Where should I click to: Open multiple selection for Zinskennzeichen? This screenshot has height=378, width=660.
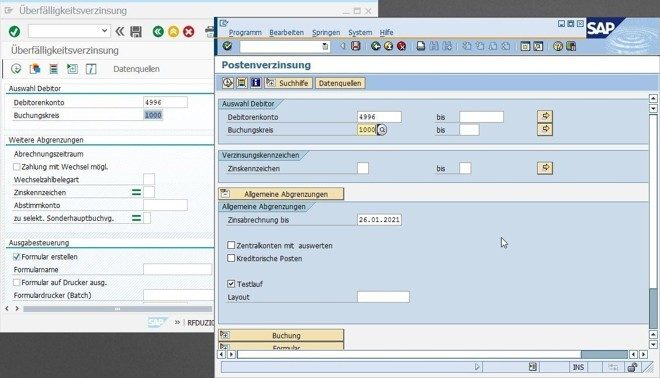(545, 168)
